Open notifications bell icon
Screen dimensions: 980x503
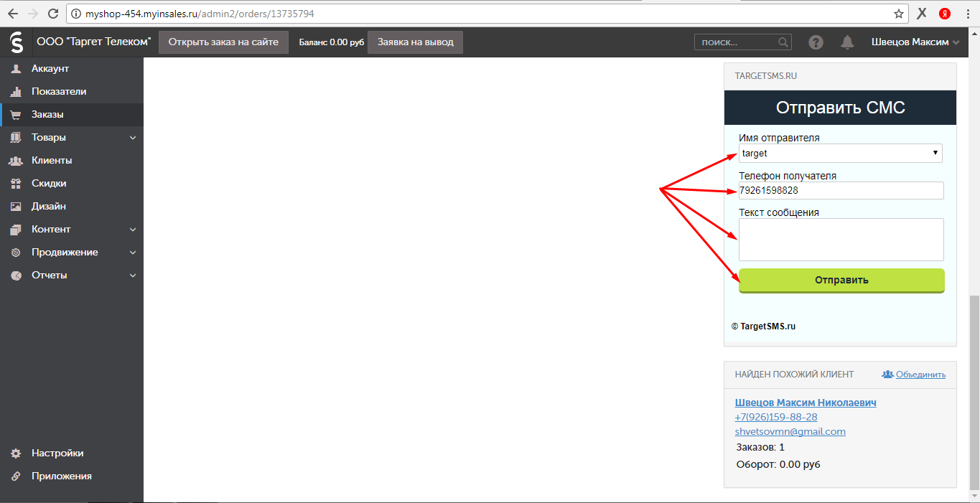(x=848, y=42)
